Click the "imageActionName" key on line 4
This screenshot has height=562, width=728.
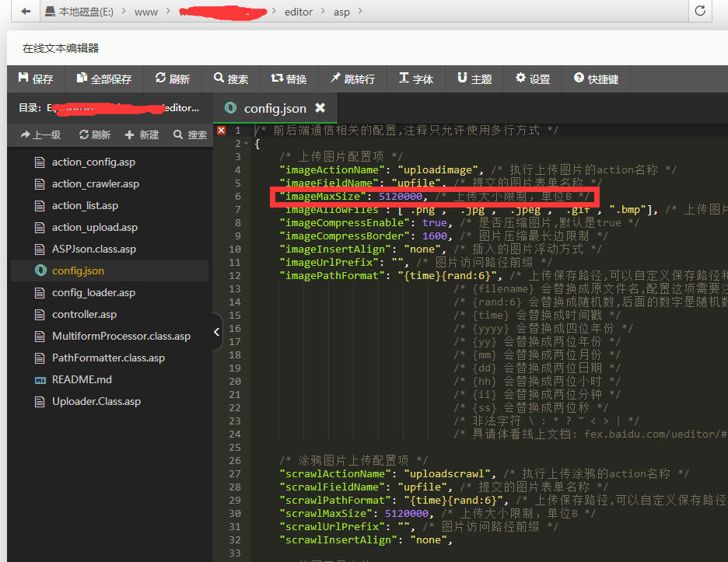coord(332,170)
